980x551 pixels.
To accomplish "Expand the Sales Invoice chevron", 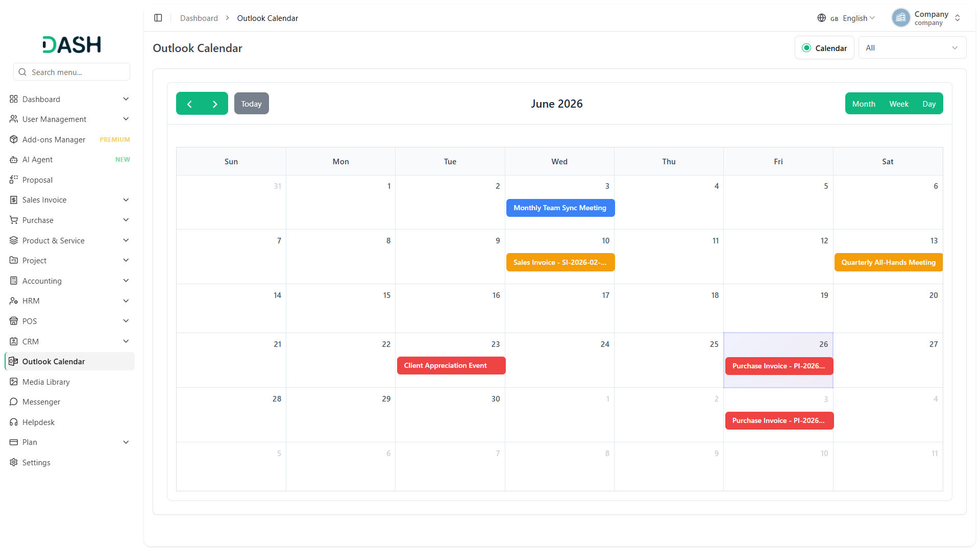I will 126,200.
